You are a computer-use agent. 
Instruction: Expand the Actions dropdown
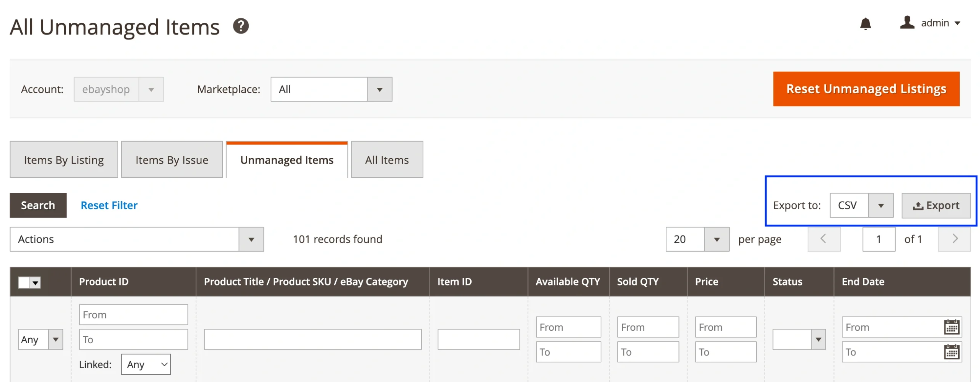point(251,239)
